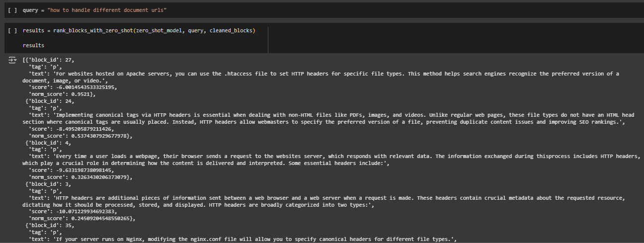
Task: Click the text starting "For websites hosted on Apache"
Action: (x=321, y=77)
